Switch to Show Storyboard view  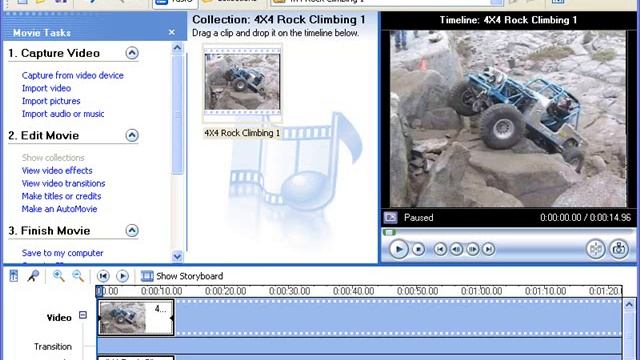point(182,276)
